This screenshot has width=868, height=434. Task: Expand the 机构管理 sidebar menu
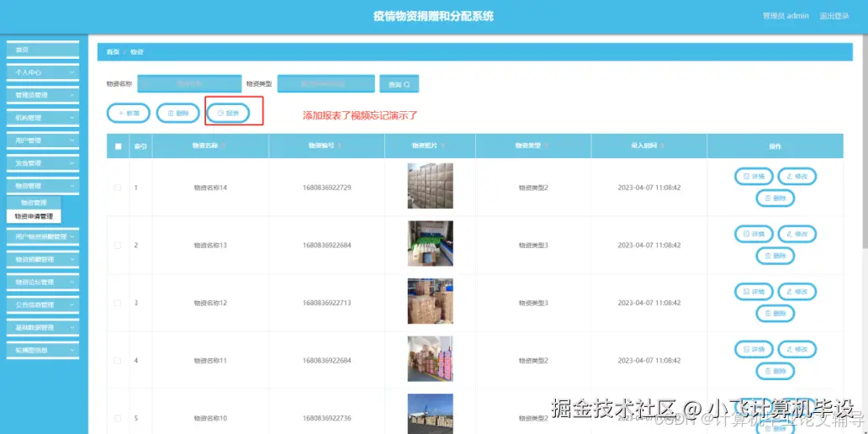click(x=43, y=118)
